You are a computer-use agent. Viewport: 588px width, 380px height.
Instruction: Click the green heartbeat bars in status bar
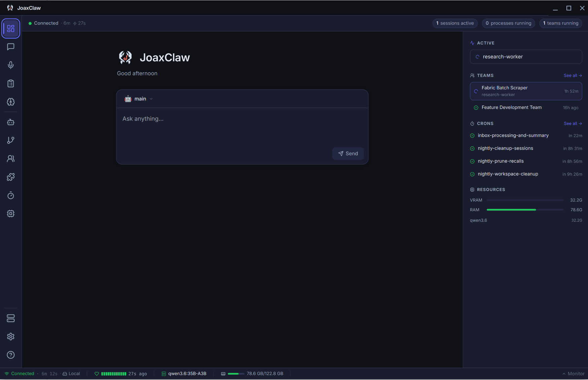click(114, 374)
